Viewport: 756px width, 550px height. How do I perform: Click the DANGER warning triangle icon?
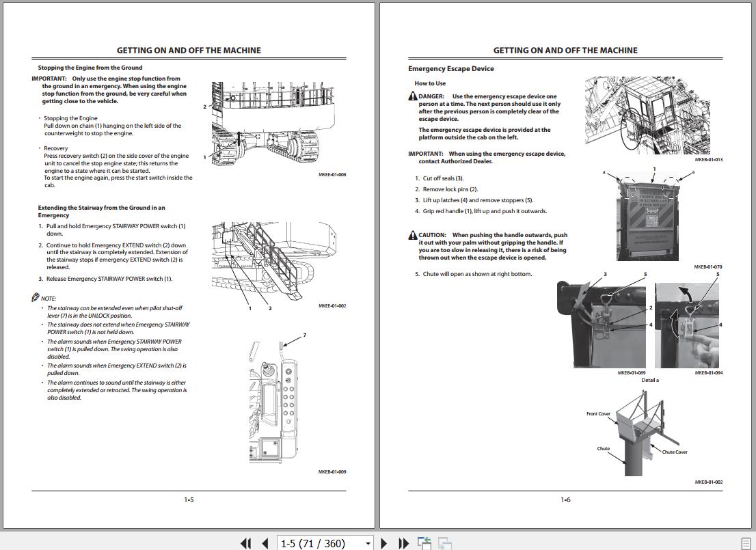point(413,97)
